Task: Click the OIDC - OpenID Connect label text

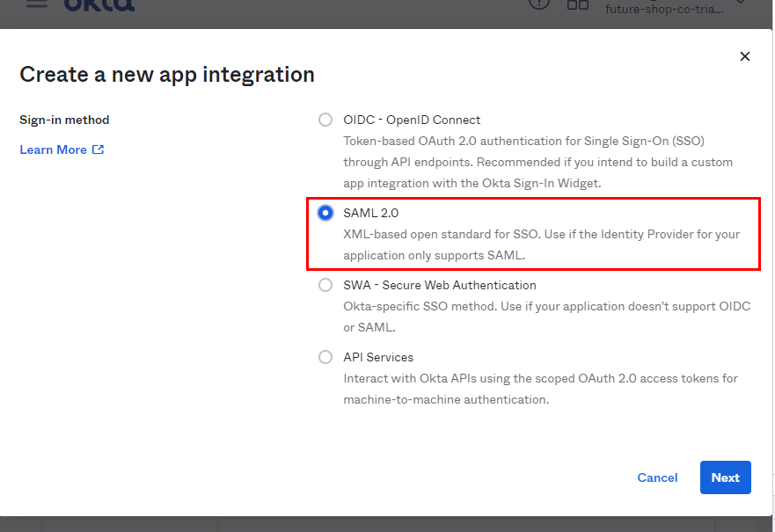Action: click(411, 120)
